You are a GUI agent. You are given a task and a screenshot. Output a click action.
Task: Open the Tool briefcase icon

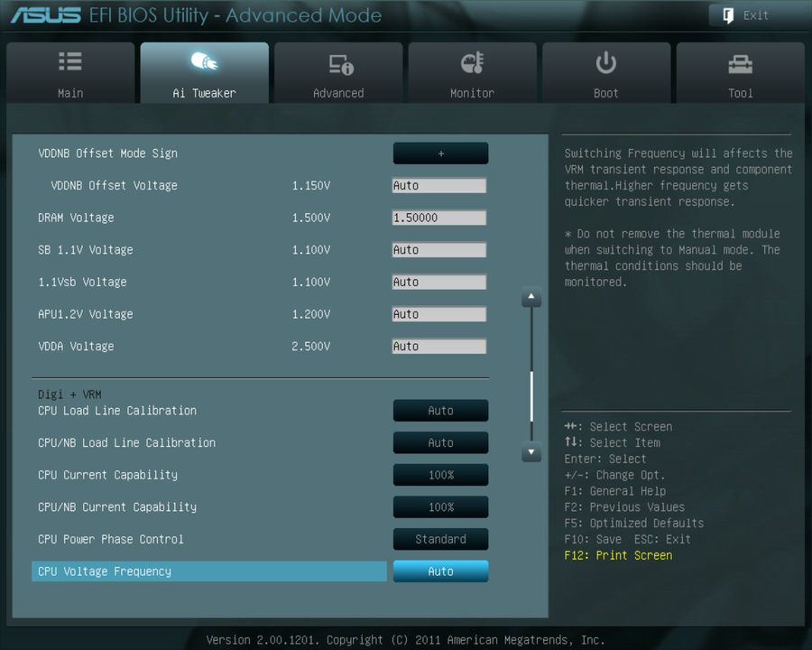740,61
